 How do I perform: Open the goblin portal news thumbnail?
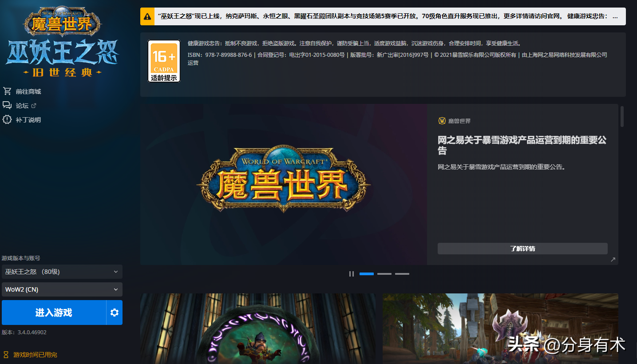258,328
